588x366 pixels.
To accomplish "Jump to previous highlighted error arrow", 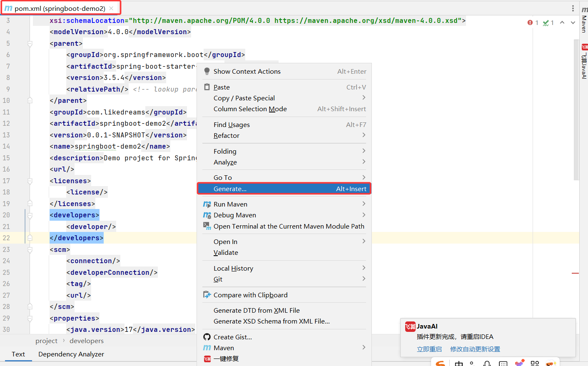I will pyautogui.click(x=562, y=22).
